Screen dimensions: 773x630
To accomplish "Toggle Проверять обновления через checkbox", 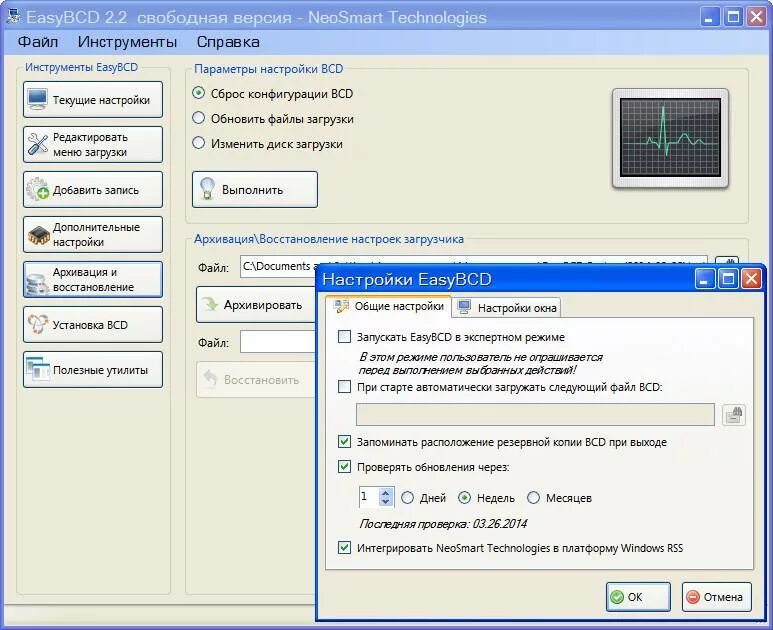I will click(344, 466).
